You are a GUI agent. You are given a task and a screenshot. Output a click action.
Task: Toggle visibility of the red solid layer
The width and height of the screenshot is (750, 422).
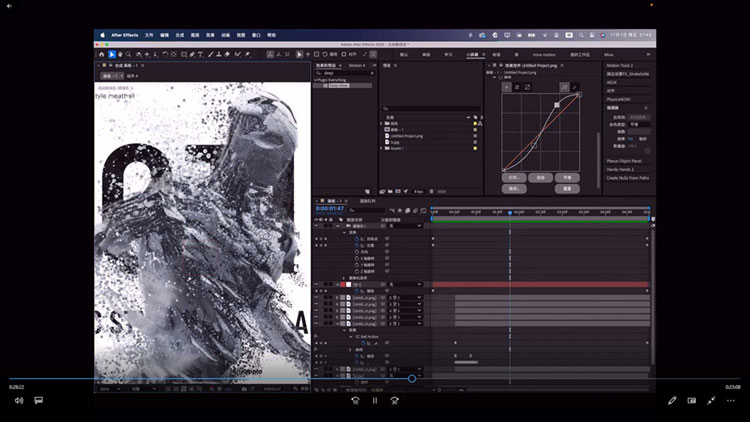[x=317, y=285]
